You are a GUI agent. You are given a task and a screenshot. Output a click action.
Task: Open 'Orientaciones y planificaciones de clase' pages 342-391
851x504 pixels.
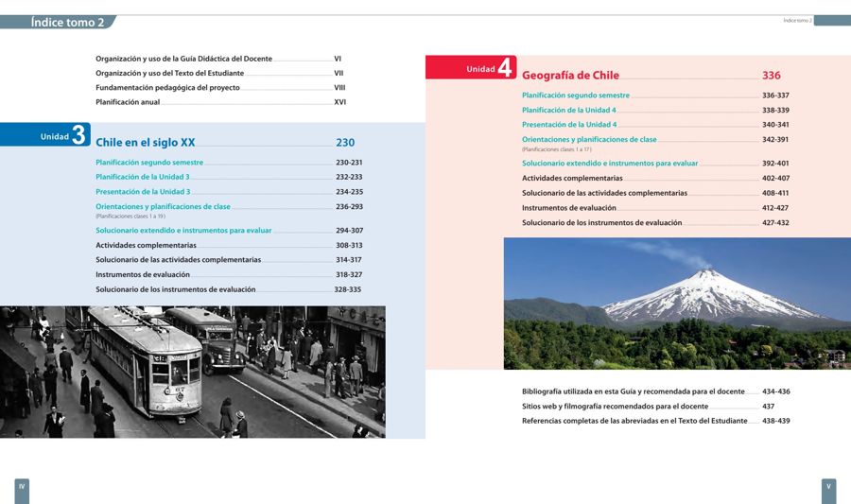click(x=589, y=139)
